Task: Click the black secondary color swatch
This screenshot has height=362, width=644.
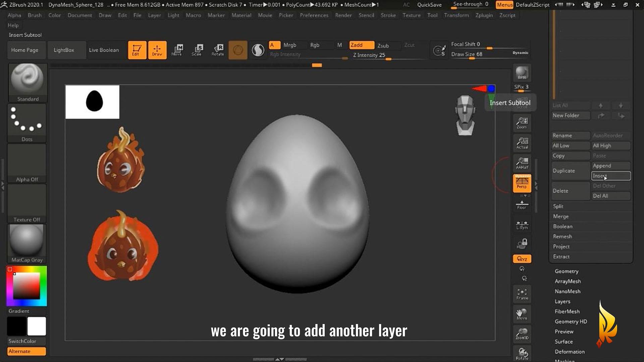Action: click(17, 326)
